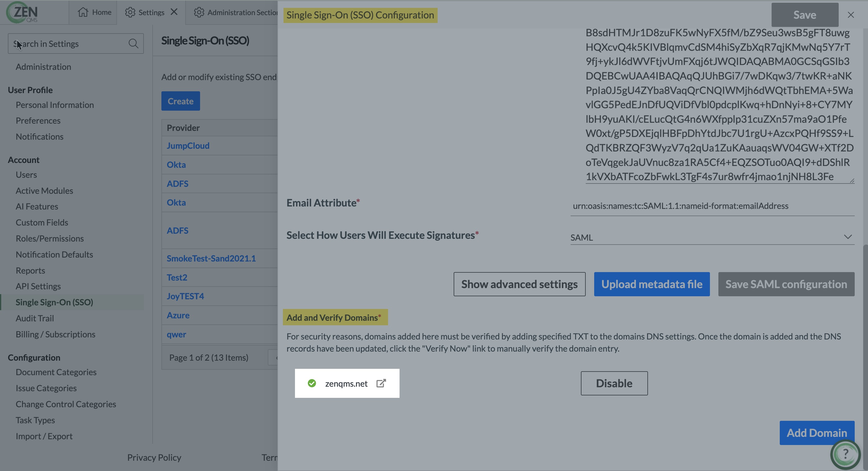Open Reports settings
This screenshot has height=471, width=868.
(x=30, y=270)
